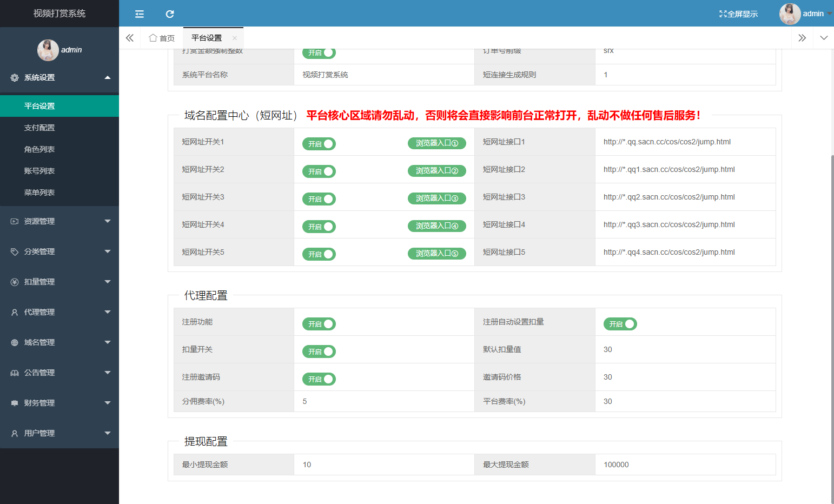This screenshot has height=504, width=834.
Task: Click the fullscreen display icon
Action: coord(723,14)
